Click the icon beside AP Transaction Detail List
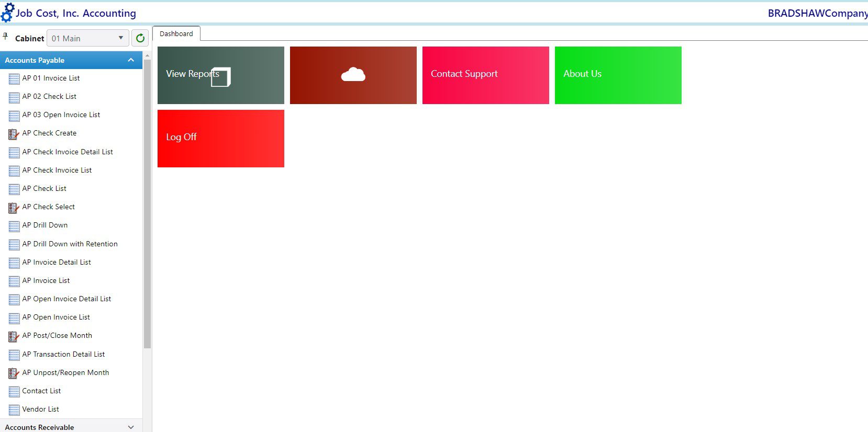The image size is (868, 432). (14, 355)
